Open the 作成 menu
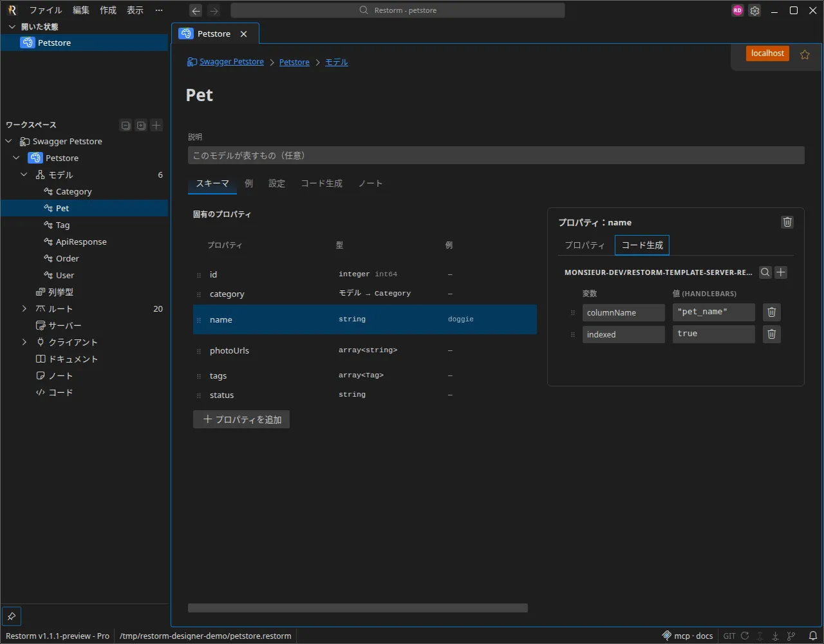The image size is (824, 644). click(x=108, y=10)
